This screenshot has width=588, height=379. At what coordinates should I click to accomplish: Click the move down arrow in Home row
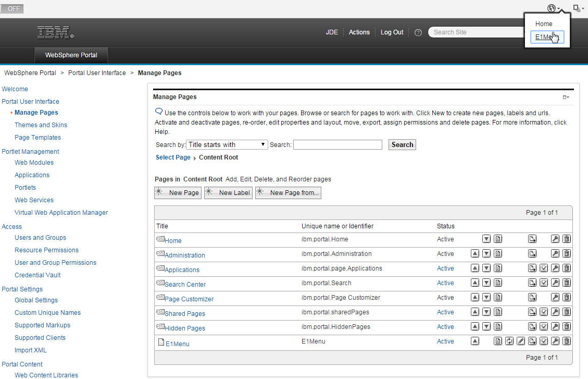point(486,239)
